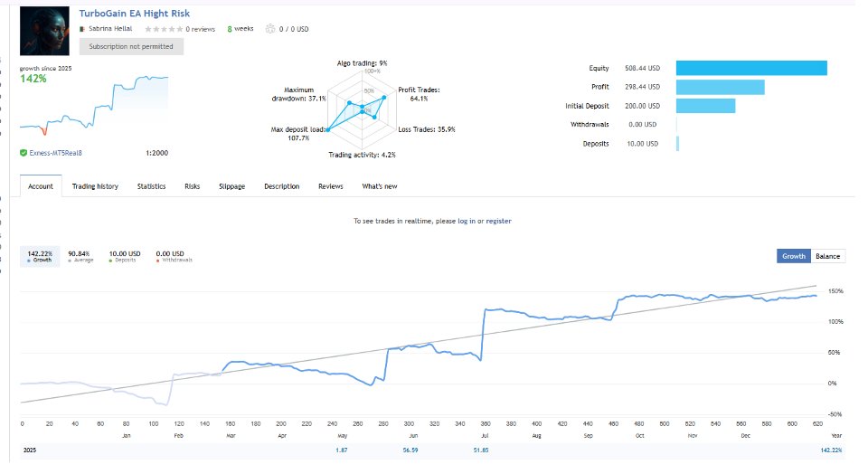Click the growth mini chart thumbnail

click(x=94, y=105)
